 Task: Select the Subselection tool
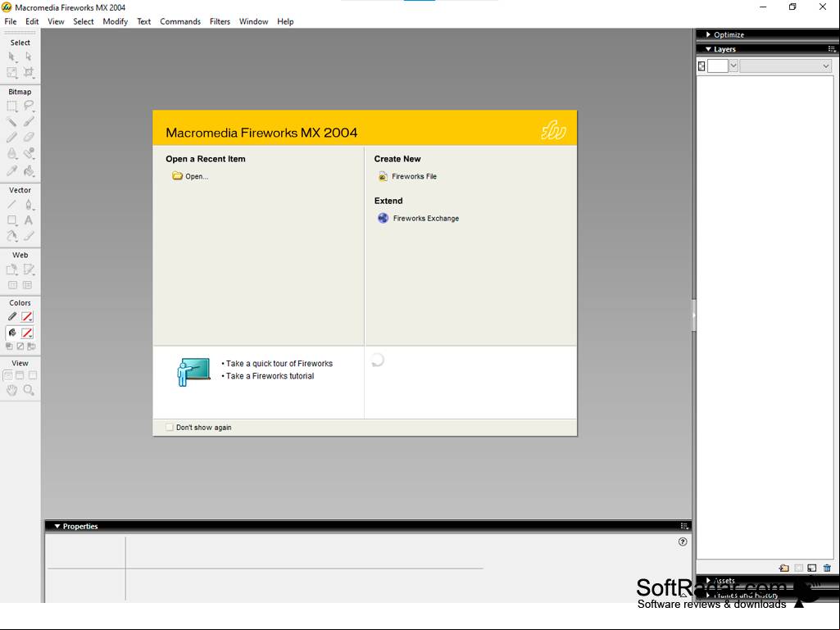(29, 57)
